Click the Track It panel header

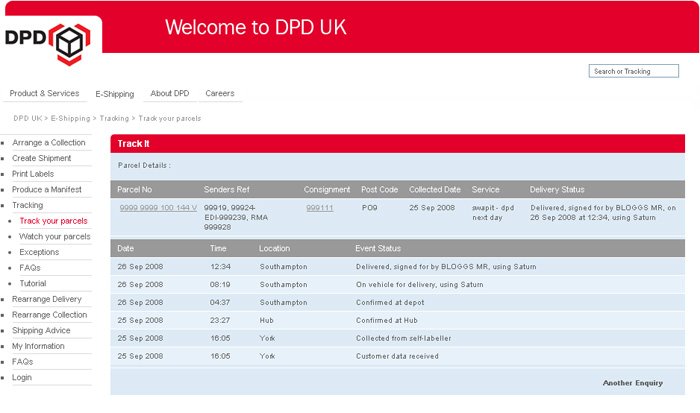pyautogui.click(x=397, y=144)
